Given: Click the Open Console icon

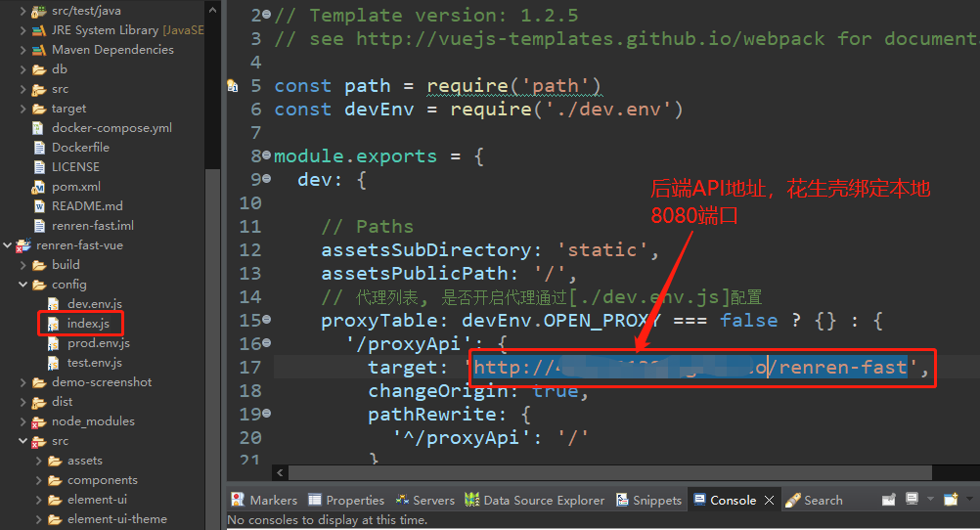Looking at the screenshot, I should pos(951,500).
